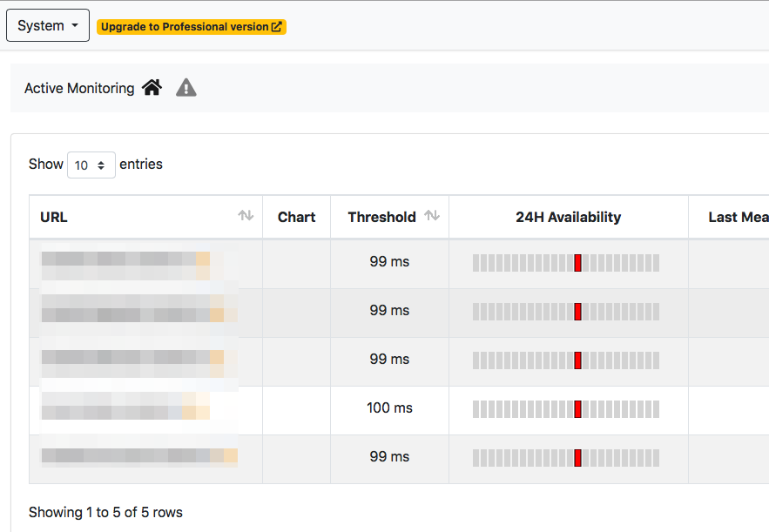Open the System dropdown menu

[48, 25]
